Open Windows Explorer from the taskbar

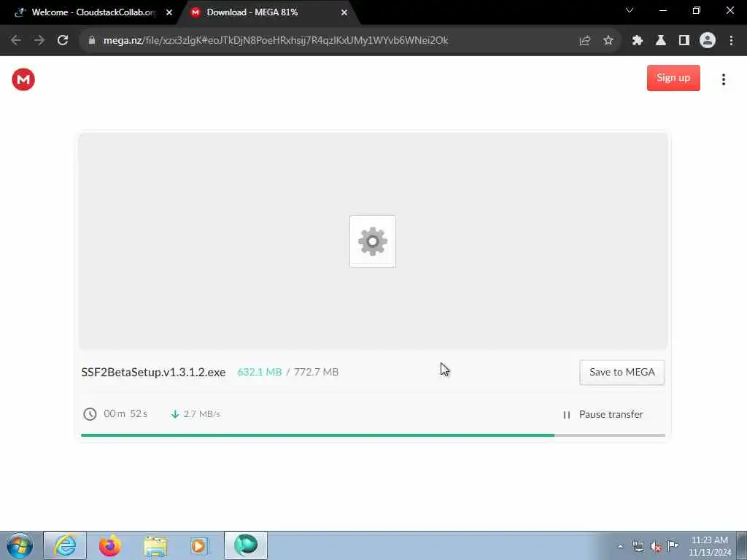point(155,545)
